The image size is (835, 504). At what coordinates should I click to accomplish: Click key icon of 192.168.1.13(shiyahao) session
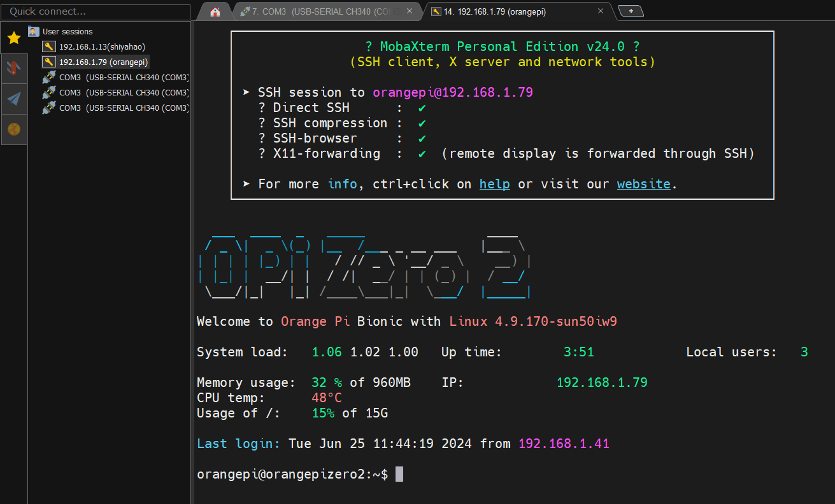pyautogui.click(x=49, y=46)
